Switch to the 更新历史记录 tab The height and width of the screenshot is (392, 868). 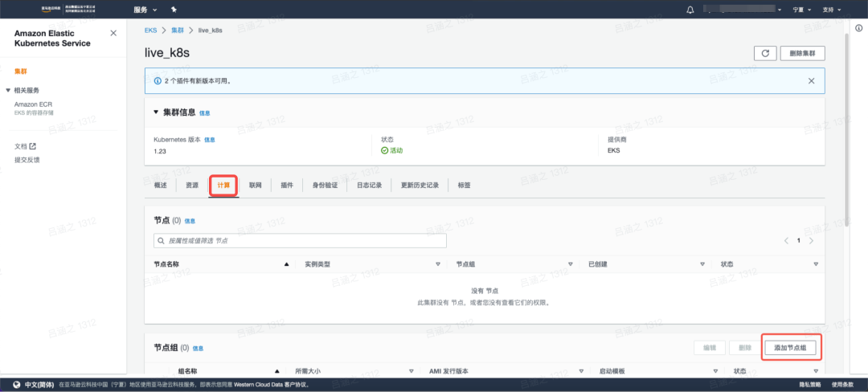point(420,186)
